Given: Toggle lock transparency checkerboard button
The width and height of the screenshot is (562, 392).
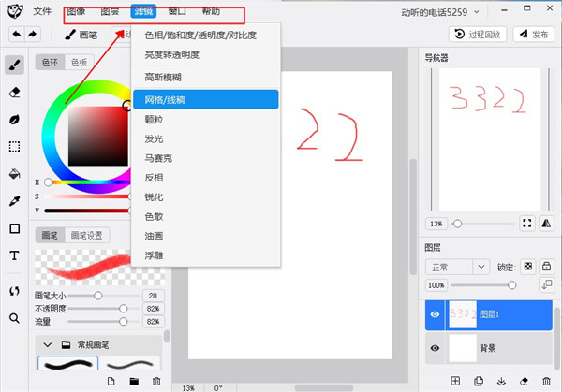Looking at the screenshot, I should click(x=528, y=267).
